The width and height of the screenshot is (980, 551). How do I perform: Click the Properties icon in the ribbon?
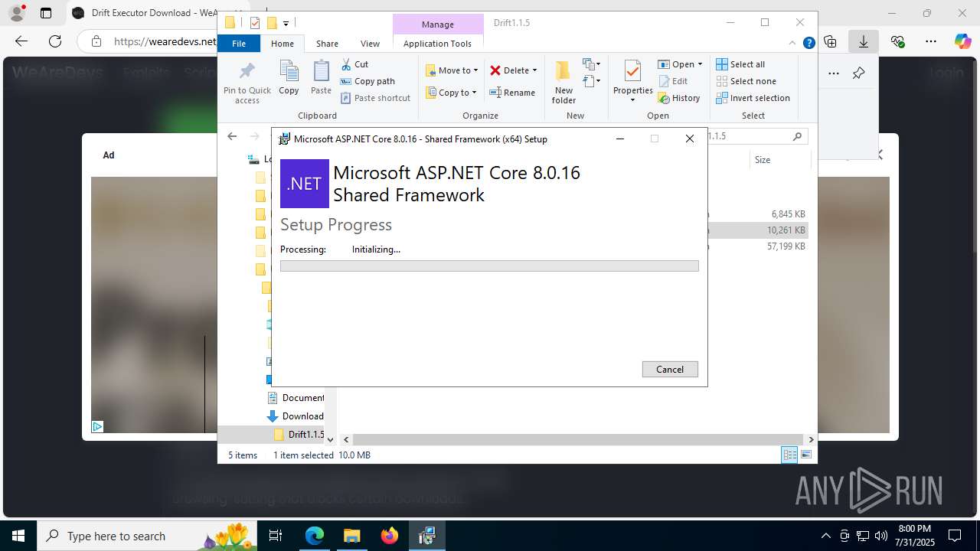(x=632, y=73)
